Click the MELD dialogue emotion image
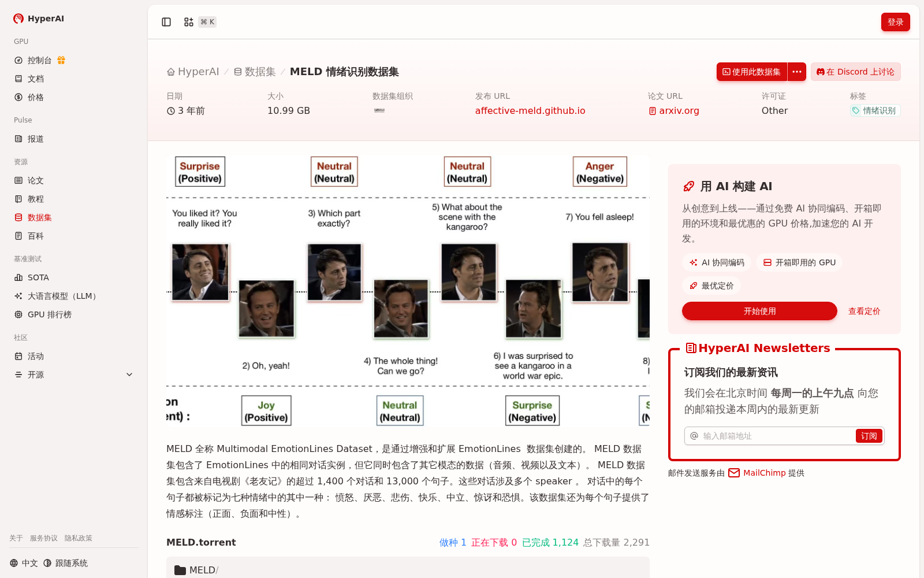924x578 pixels. click(x=408, y=291)
